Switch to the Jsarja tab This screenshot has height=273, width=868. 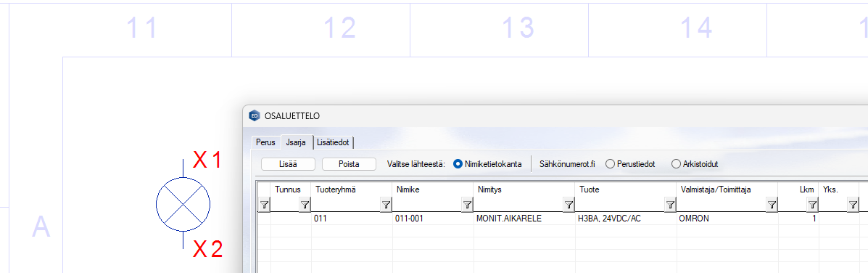(296, 142)
